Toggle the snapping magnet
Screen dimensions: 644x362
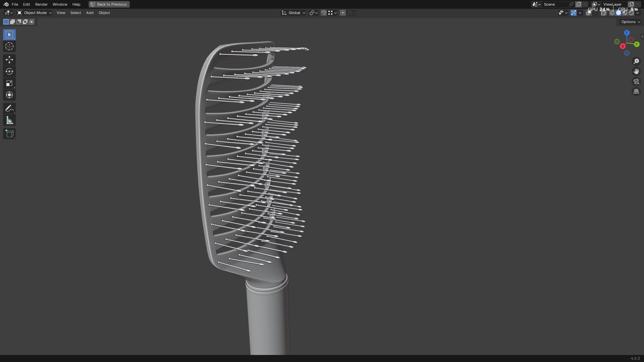324,13
